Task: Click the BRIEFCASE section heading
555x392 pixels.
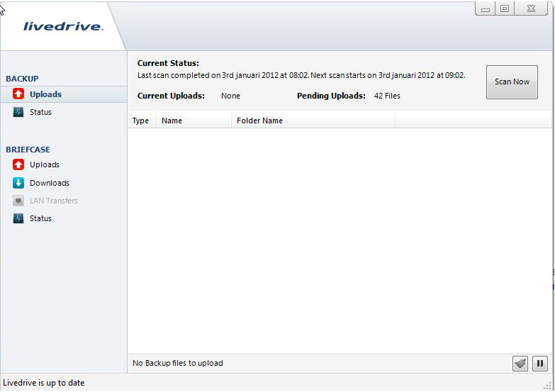Action: pyautogui.click(x=28, y=150)
